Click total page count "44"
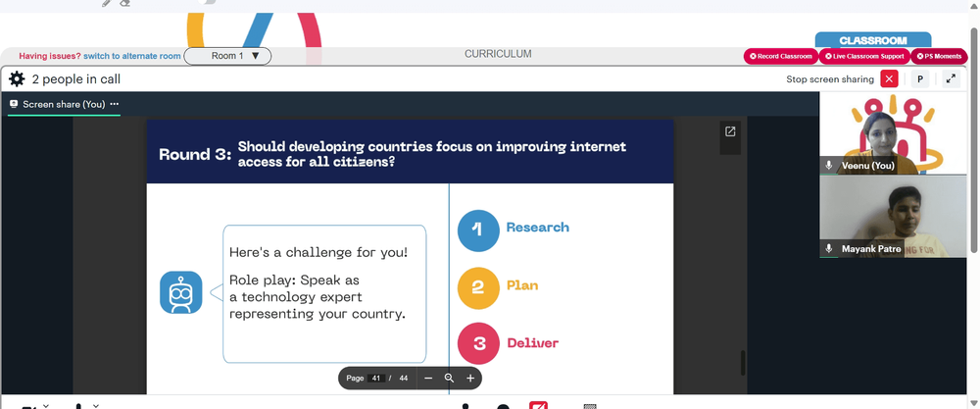 (x=404, y=379)
